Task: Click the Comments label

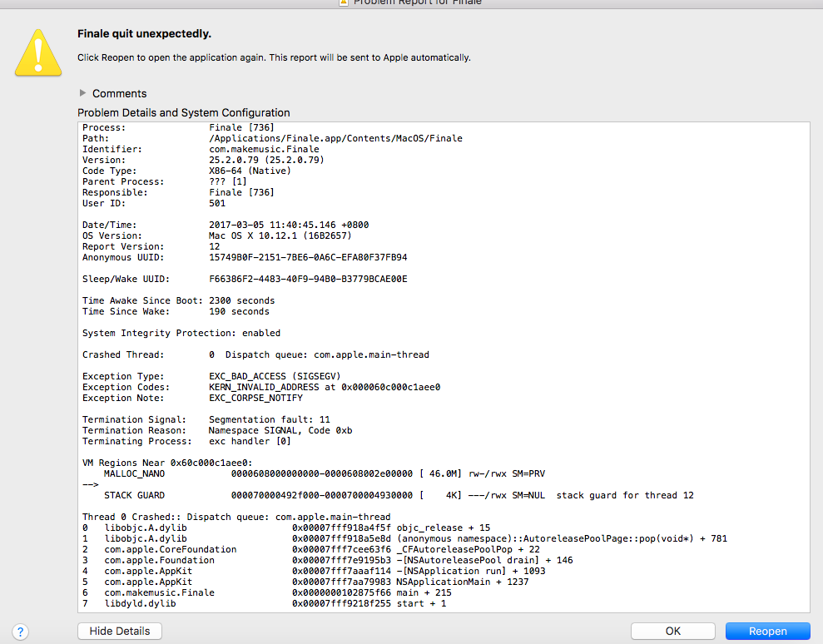Action: (119, 94)
